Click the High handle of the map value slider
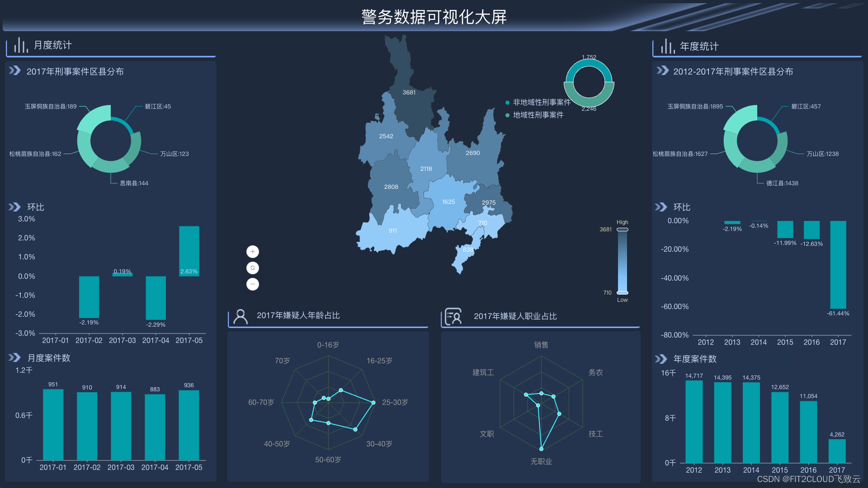868x488 pixels. (x=623, y=230)
